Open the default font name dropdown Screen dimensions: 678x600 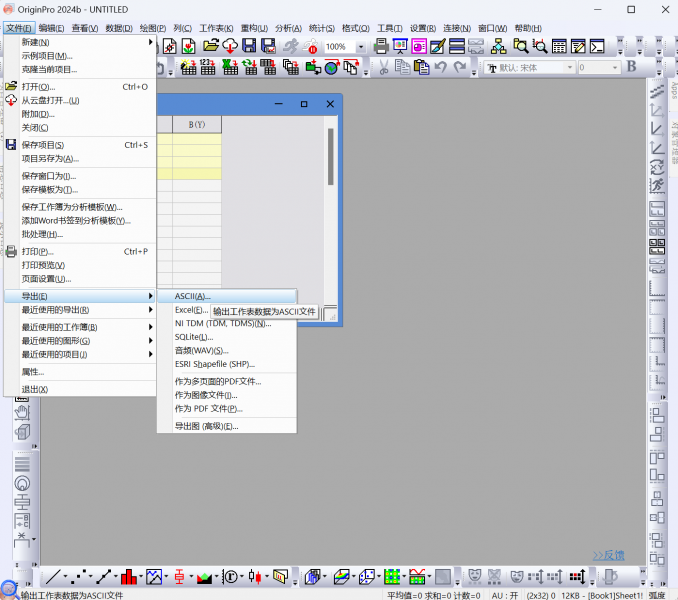click(x=569, y=67)
